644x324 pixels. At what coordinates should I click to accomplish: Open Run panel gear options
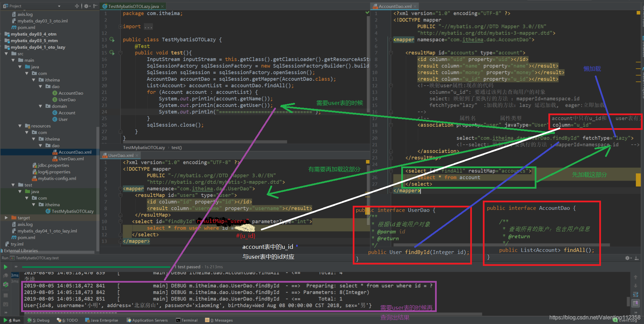pos(628,258)
